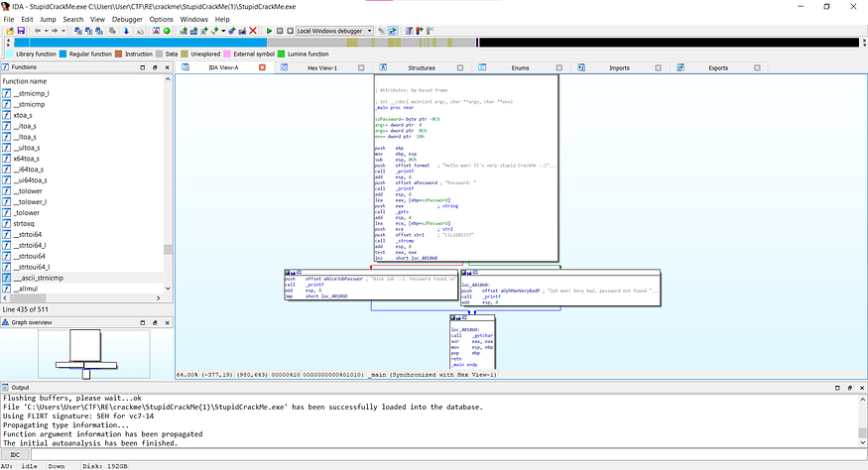Switch to the Imports tab
The image size is (868, 470).
[619, 68]
